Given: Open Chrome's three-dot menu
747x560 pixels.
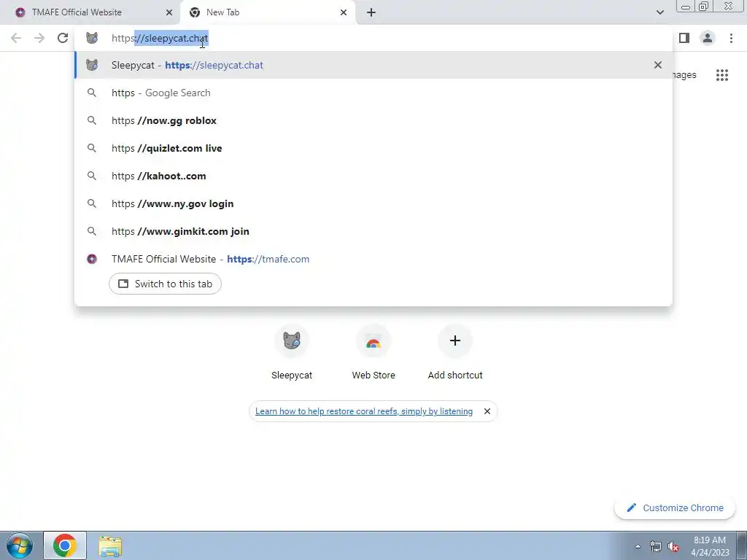Looking at the screenshot, I should (731, 38).
